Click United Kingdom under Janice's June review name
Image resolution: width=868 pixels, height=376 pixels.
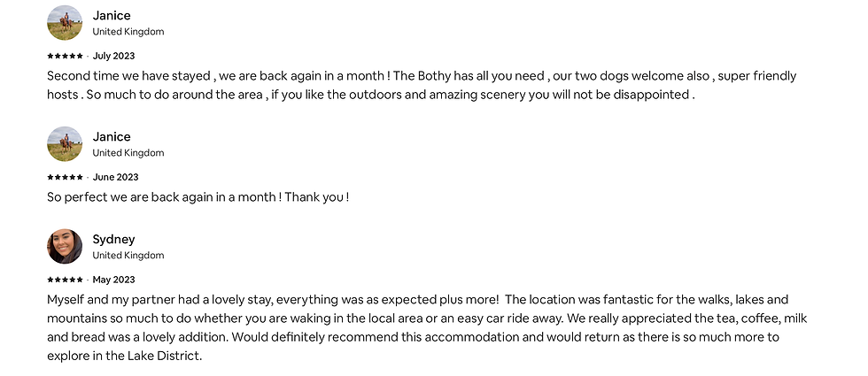click(128, 153)
